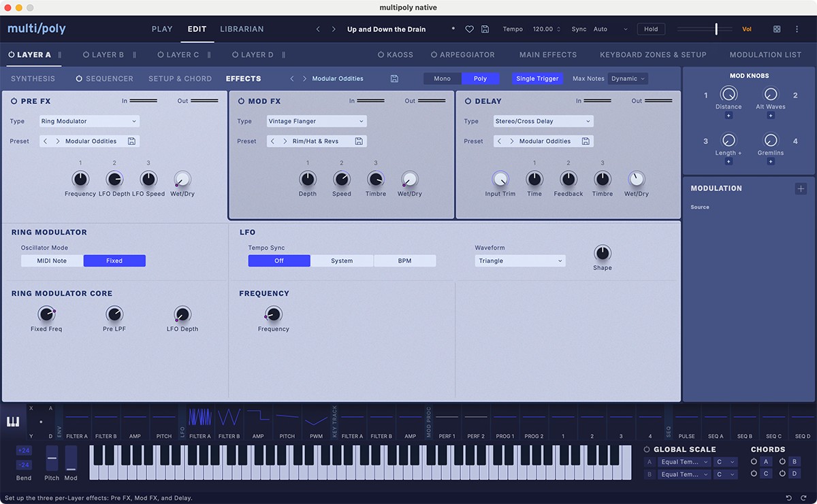Set LFO Tempo Sync to System
Image resolution: width=817 pixels, height=504 pixels.
[x=342, y=261]
